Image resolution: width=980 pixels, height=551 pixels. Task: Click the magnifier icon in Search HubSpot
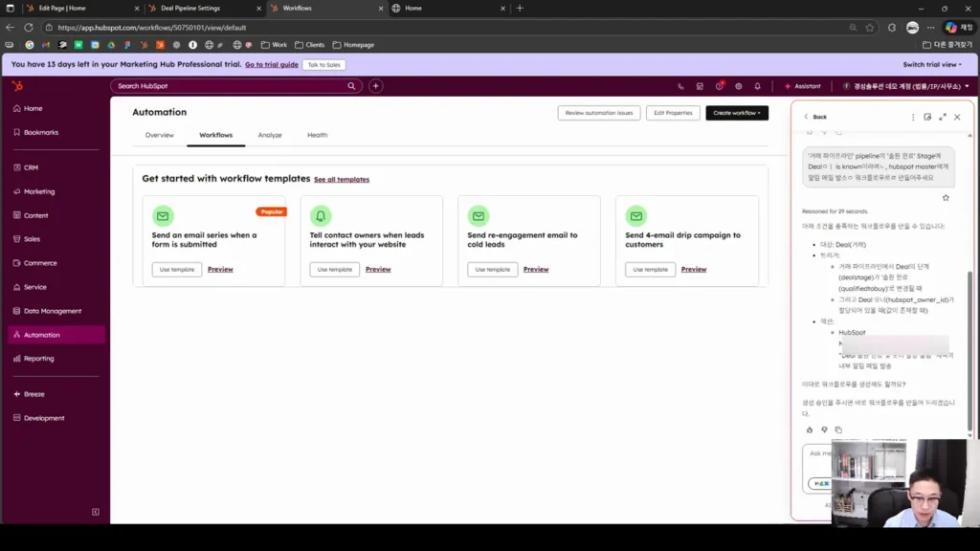[x=351, y=86]
